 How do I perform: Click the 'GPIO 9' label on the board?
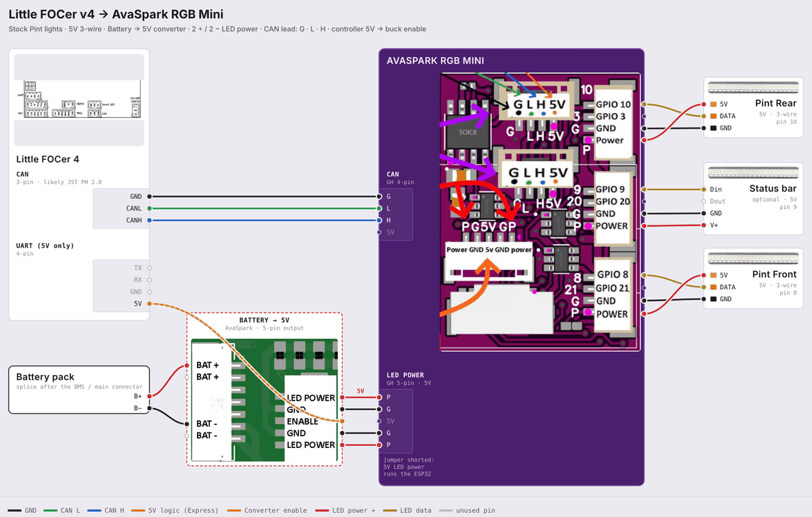point(610,189)
